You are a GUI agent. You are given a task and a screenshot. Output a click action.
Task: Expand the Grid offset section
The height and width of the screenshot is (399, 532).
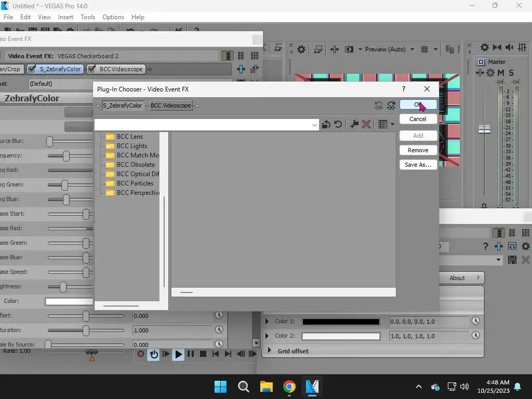click(270, 350)
